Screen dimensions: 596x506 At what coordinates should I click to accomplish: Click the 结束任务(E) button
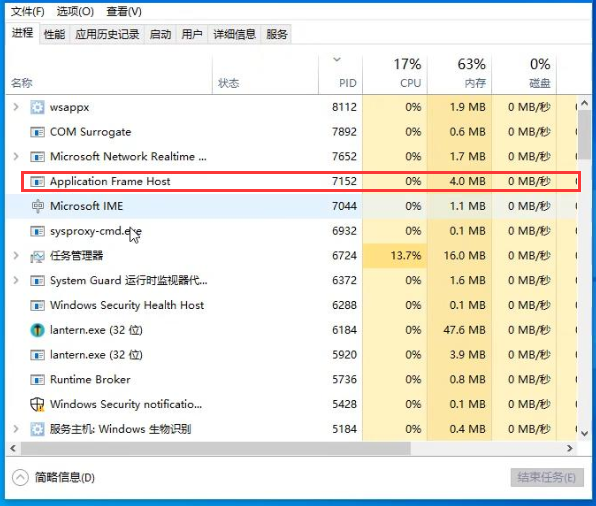click(x=547, y=477)
